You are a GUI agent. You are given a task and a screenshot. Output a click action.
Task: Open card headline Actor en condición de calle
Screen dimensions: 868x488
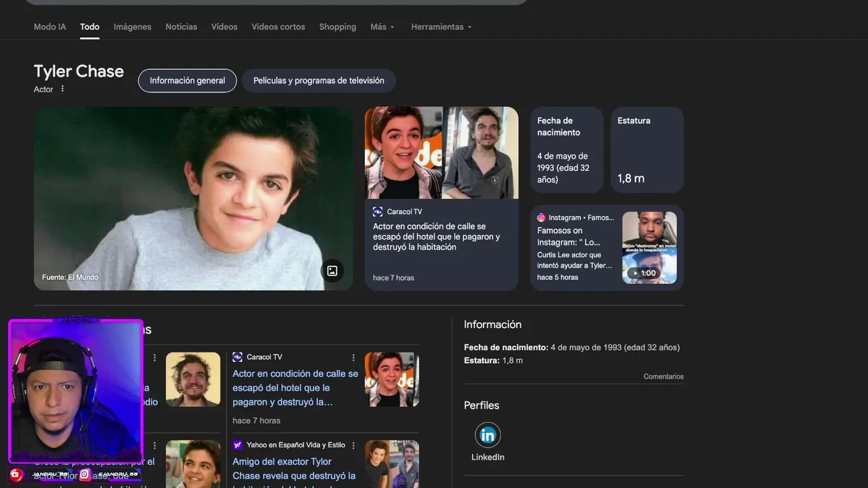pyautogui.click(x=436, y=237)
